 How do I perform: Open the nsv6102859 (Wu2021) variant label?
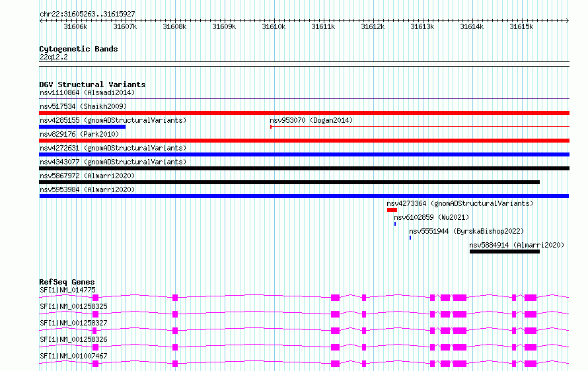click(x=431, y=217)
